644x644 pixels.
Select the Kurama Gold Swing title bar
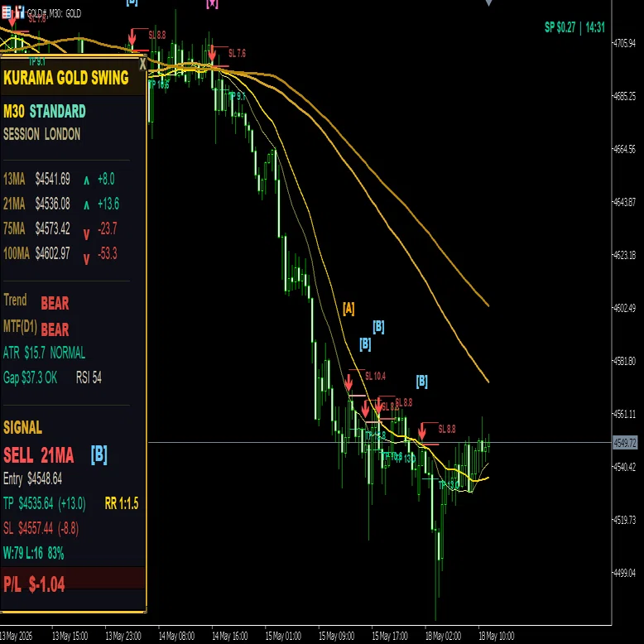coord(73,77)
